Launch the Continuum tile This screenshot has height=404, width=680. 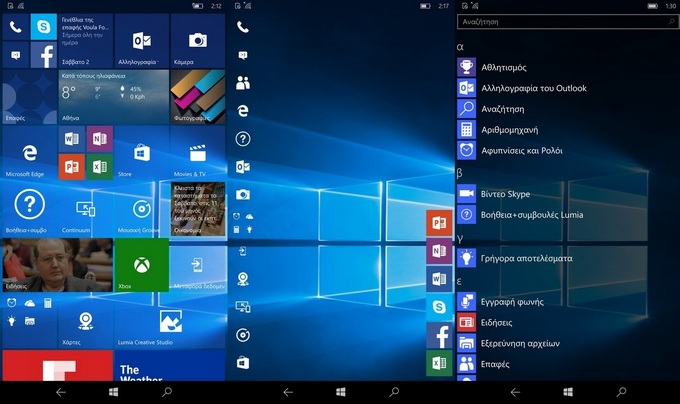tap(86, 209)
